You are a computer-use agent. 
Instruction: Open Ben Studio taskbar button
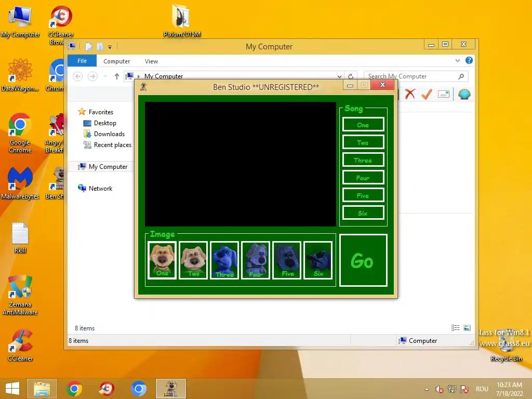click(170, 389)
